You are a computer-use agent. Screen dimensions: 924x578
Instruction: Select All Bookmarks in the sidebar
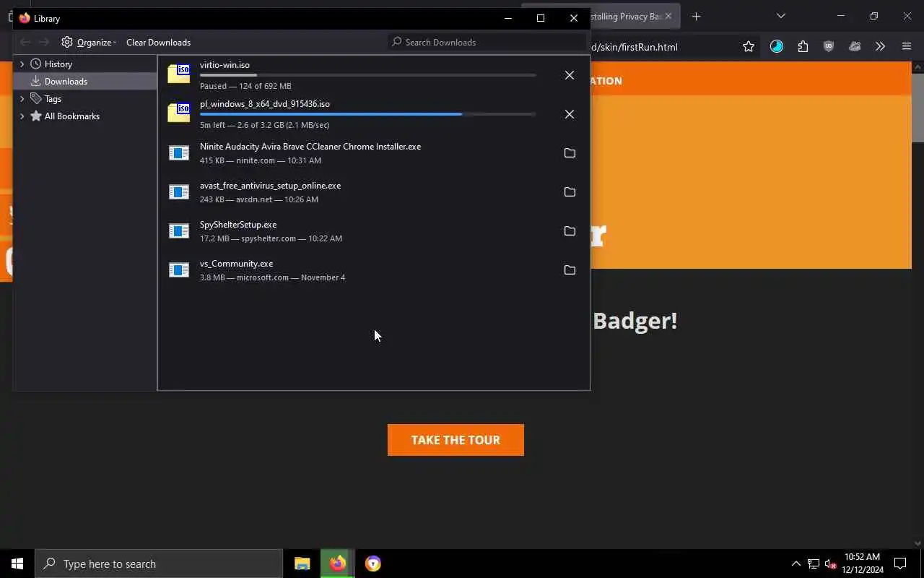71,116
